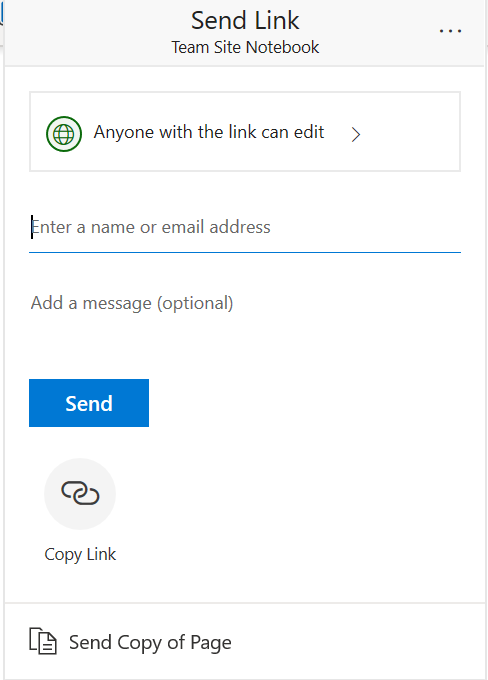Viewport: 488px width, 680px height.
Task: Click the Team Site Notebook subtitle
Action: [245, 47]
